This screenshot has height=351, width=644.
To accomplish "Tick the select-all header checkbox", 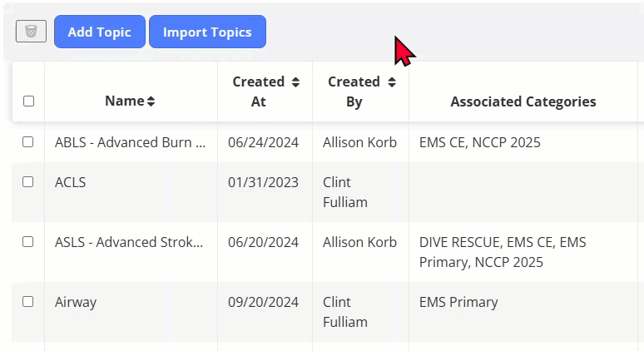I will point(29,101).
